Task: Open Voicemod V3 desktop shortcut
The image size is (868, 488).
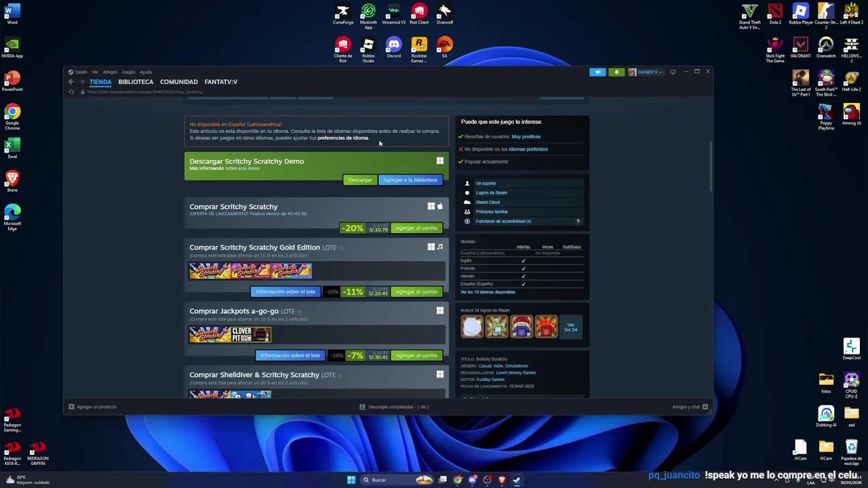Action: coord(393,14)
